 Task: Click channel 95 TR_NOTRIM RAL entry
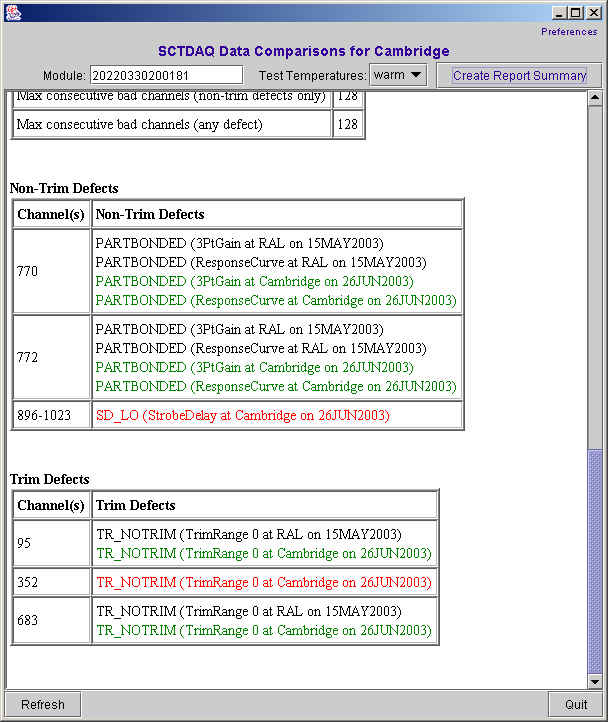(249, 535)
